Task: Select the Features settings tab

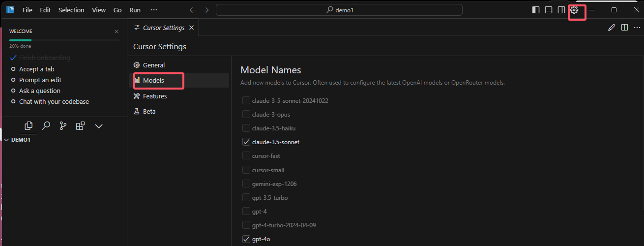Action: tap(154, 96)
